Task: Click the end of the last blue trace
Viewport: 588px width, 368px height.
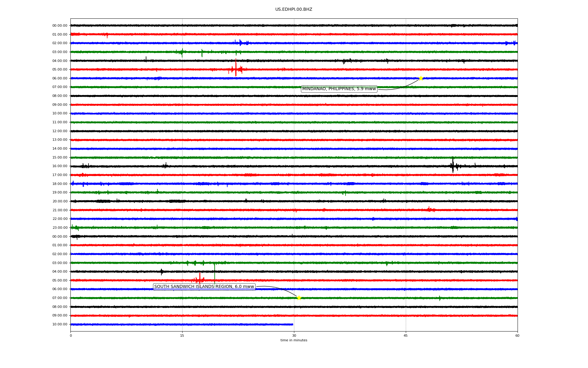Action: (292, 324)
